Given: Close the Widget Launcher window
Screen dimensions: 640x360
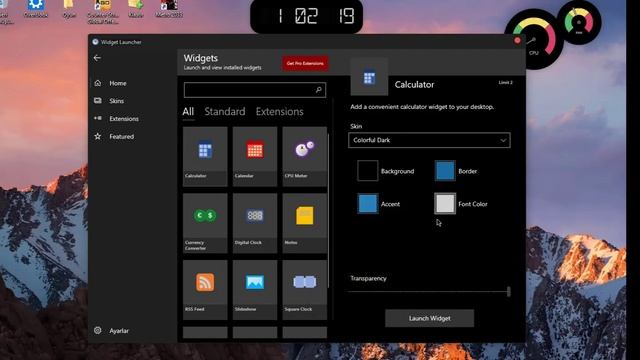Looking at the screenshot, I should click(x=517, y=40).
